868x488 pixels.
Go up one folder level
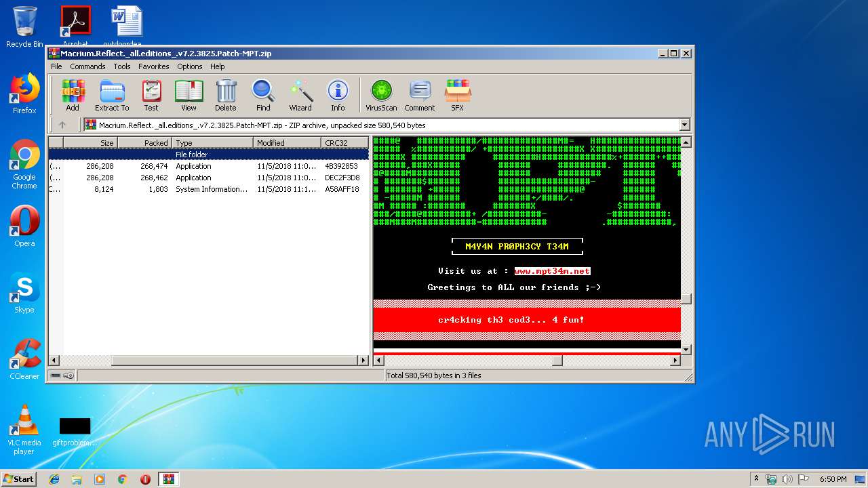62,125
